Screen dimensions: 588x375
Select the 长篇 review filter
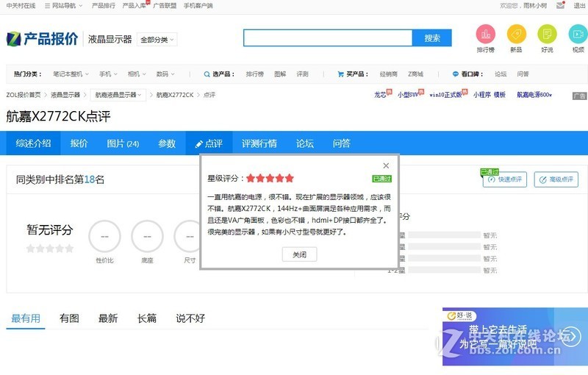click(x=146, y=318)
